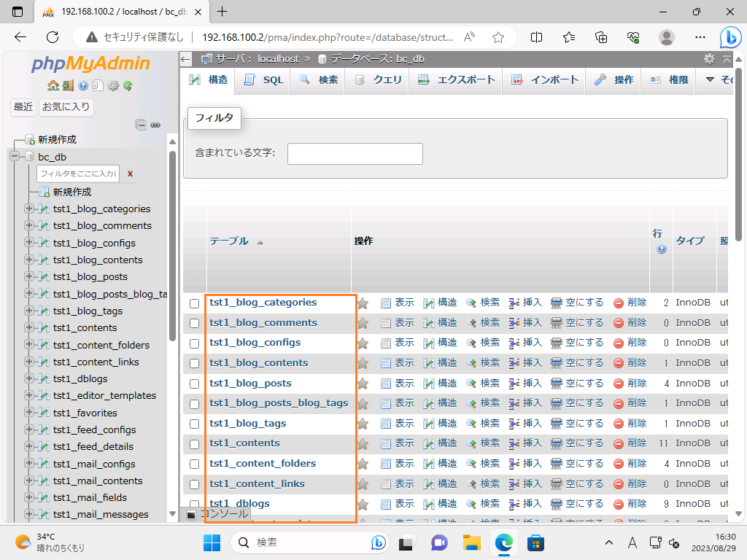Viewport: 747px width, 560px height.
Task: Click page settings gear at top right
Action: click(x=709, y=59)
